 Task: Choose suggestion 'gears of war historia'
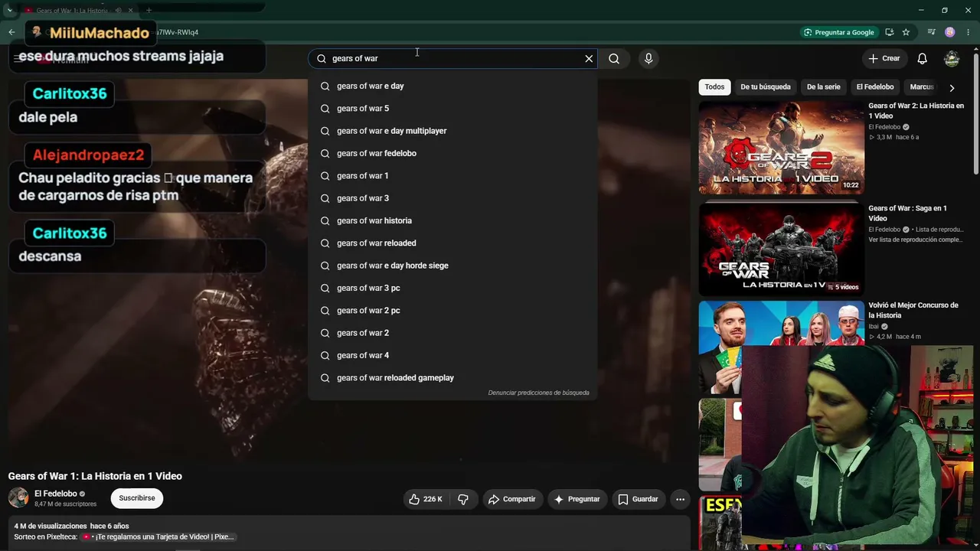tap(452, 220)
